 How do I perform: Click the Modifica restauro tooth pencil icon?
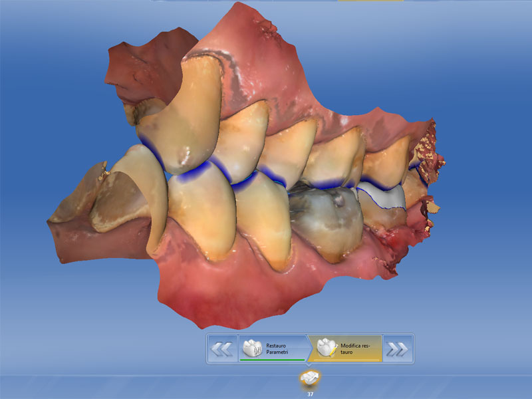(x=327, y=347)
